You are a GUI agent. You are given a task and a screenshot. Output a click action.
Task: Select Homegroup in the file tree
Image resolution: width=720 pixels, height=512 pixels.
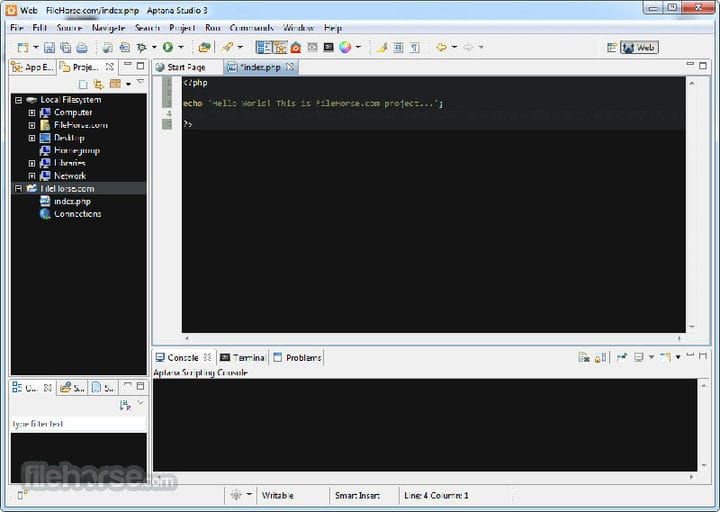click(x=76, y=151)
